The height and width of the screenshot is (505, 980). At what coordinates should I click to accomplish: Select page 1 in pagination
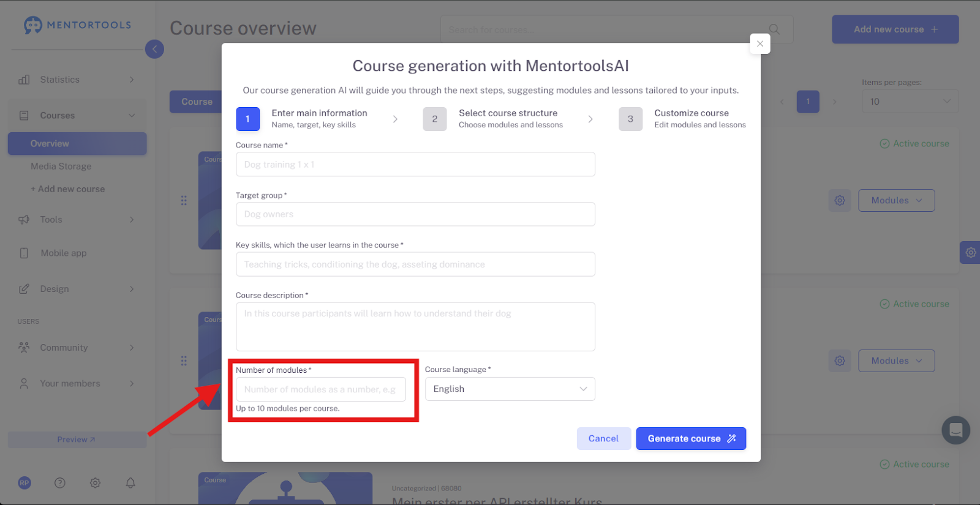pyautogui.click(x=808, y=102)
